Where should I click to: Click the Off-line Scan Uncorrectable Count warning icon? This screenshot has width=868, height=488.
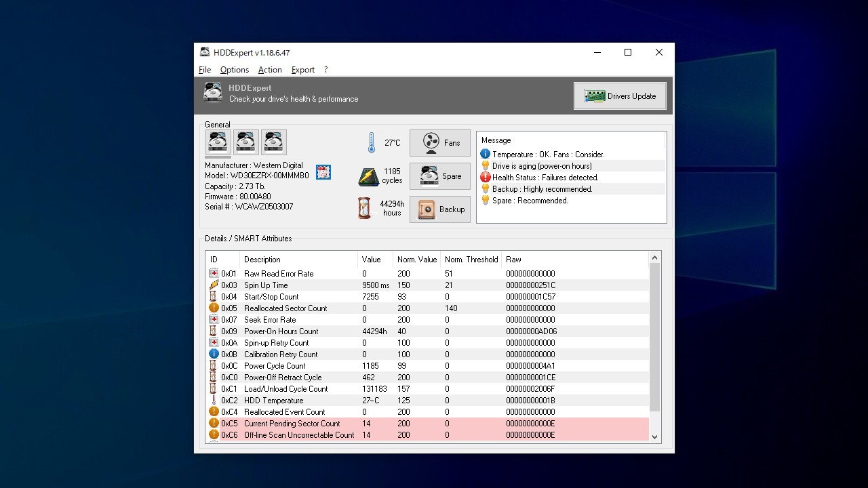[214, 434]
